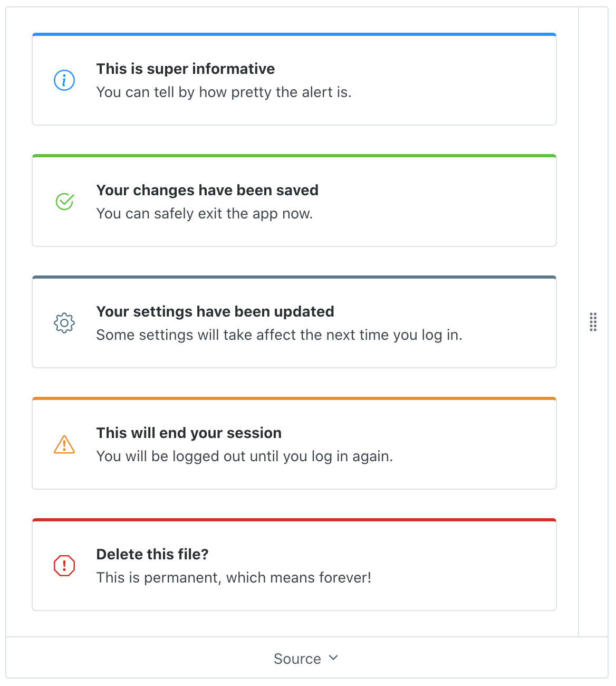The image size is (616, 686).
Task: Click the blue top border of info alert
Action: [x=294, y=34]
